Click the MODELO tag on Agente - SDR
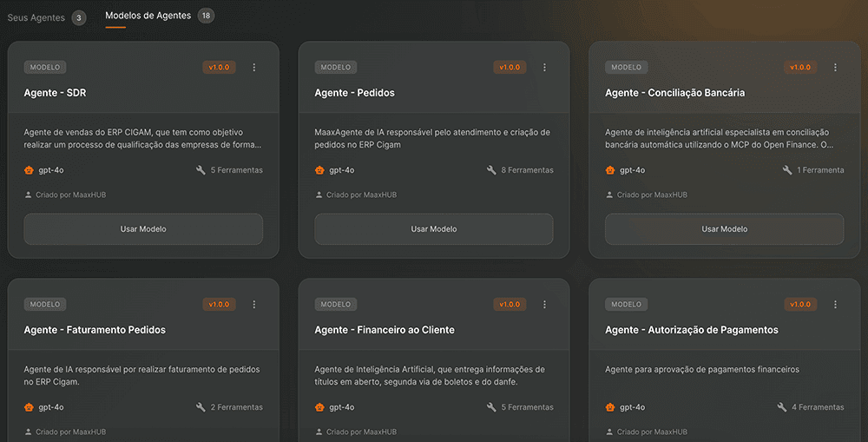 point(45,67)
